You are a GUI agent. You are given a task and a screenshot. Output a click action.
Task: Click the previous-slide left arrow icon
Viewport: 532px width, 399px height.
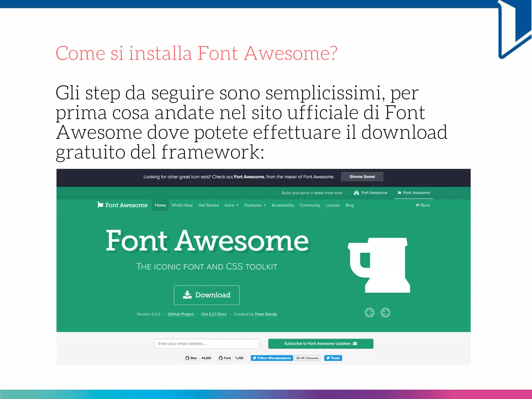[x=370, y=312]
